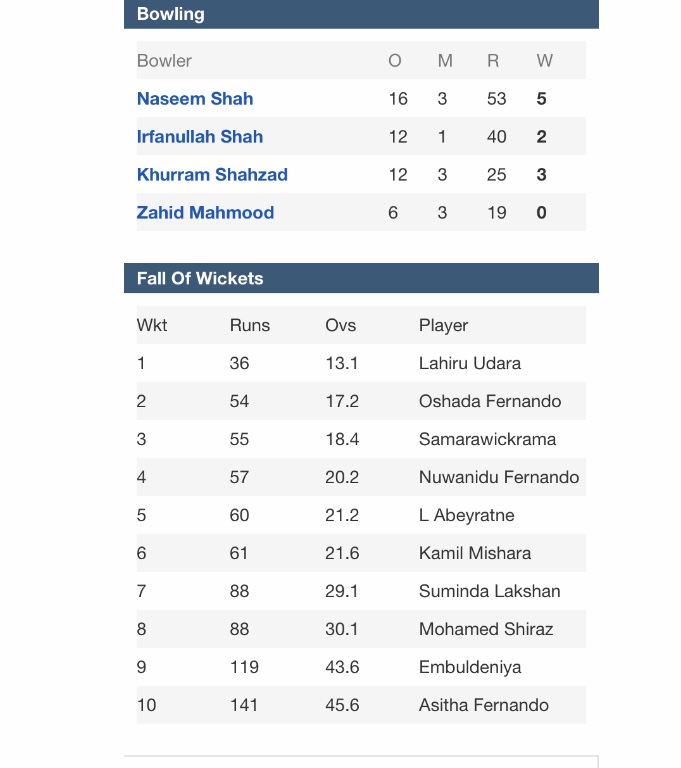The image size is (681, 768).
Task: Open Khurram Shahzad player link
Action: pyautogui.click(x=212, y=174)
